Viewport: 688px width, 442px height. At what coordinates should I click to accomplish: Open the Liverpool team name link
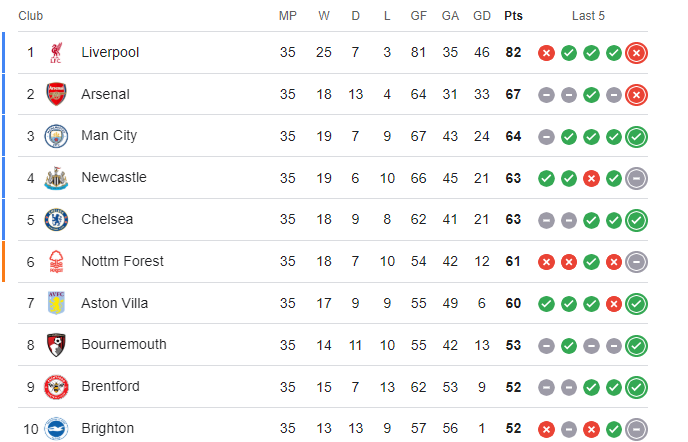(x=110, y=53)
